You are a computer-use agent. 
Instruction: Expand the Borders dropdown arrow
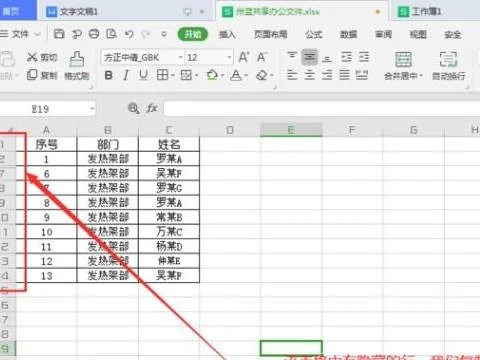pyautogui.click(x=173, y=76)
